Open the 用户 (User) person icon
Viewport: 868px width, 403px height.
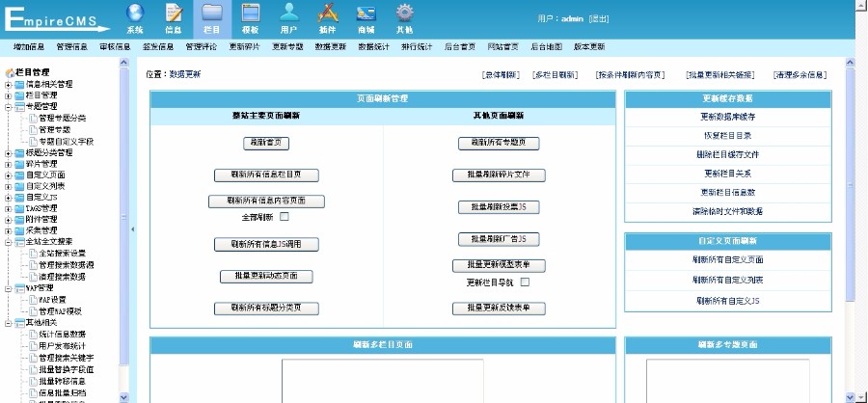pyautogui.click(x=288, y=13)
